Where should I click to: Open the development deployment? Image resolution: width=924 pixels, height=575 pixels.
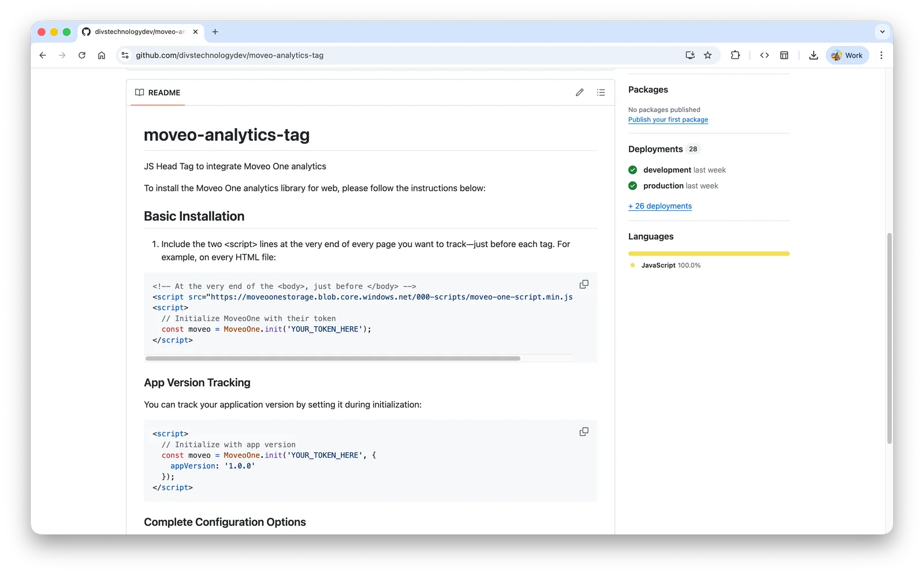click(667, 170)
